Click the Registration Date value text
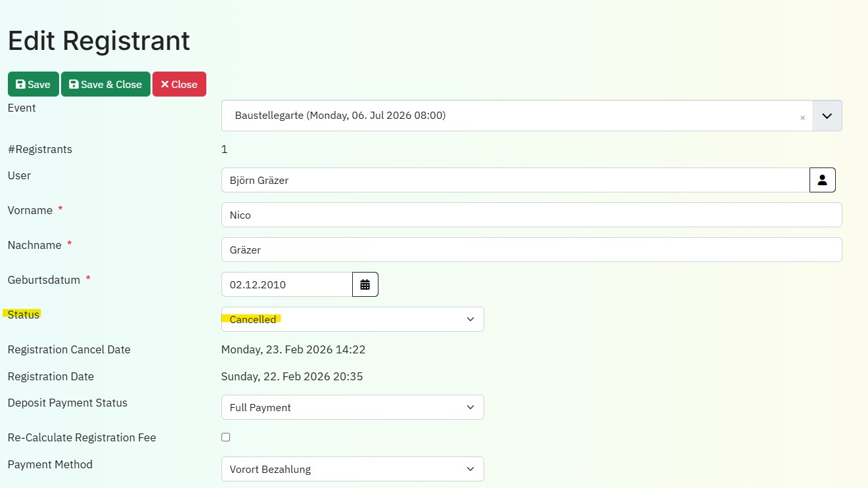Screen dimensions: 868x488 point(292,376)
